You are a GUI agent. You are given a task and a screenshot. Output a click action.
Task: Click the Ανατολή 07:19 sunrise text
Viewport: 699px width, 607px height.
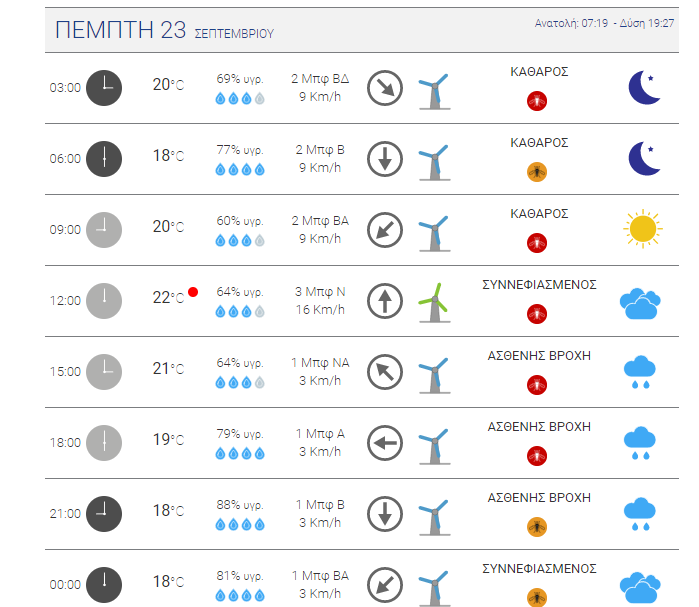(x=571, y=23)
